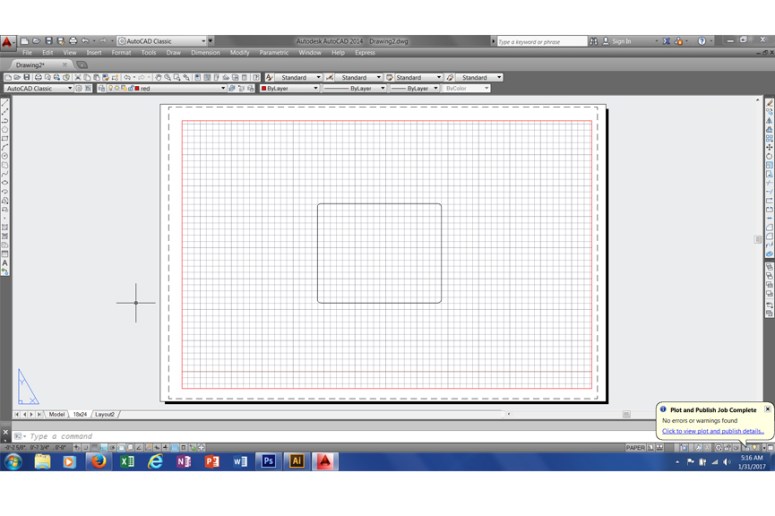Close the Plot and Publish notification balloon
The height and width of the screenshot is (516, 775).
(x=767, y=409)
